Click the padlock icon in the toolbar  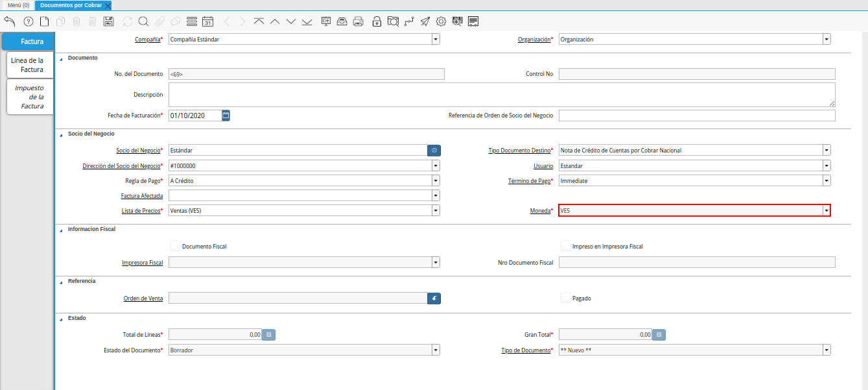[377, 21]
